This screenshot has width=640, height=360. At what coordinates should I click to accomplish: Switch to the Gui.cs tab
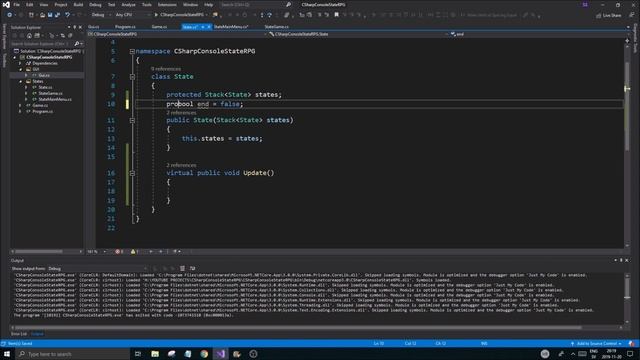tap(93, 27)
